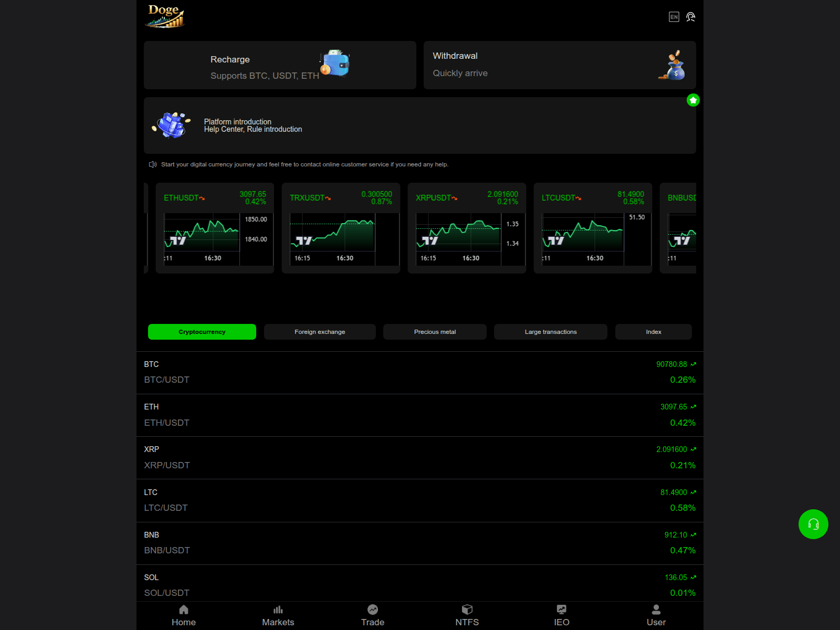This screenshot has height=630, width=840.
Task: Click the Withdrawal money bag icon
Action: [673, 65]
